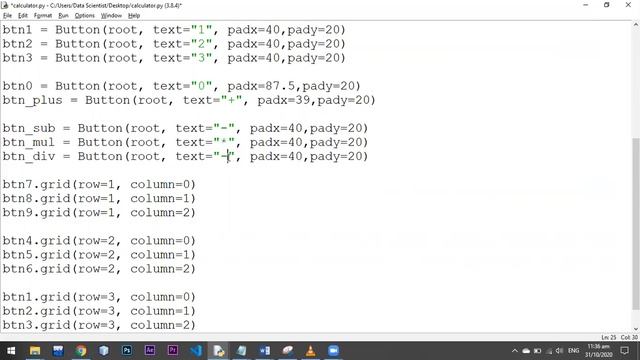Open Visual Studio Code from the taskbar
Image resolution: width=640 pixels, height=360 pixels.
coord(196,351)
